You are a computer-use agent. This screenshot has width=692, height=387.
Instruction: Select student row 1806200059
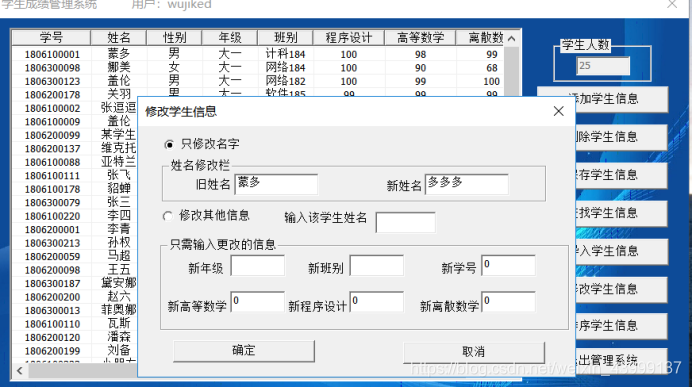[x=75, y=256]
